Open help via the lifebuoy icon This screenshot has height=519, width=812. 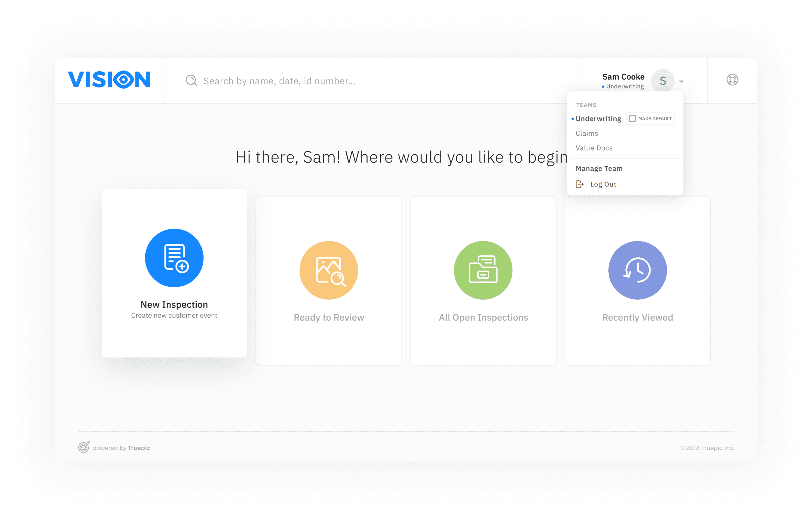[732, 80]
